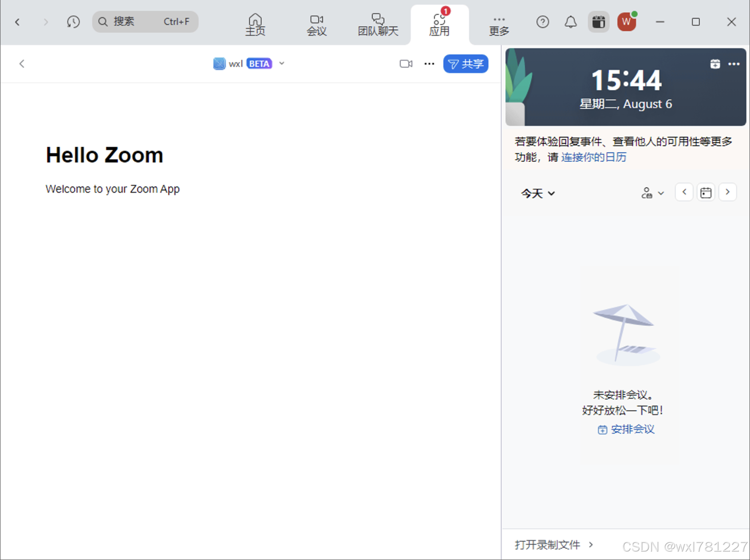Click the wxl app logo icon
750x560 pixels.
219,64
